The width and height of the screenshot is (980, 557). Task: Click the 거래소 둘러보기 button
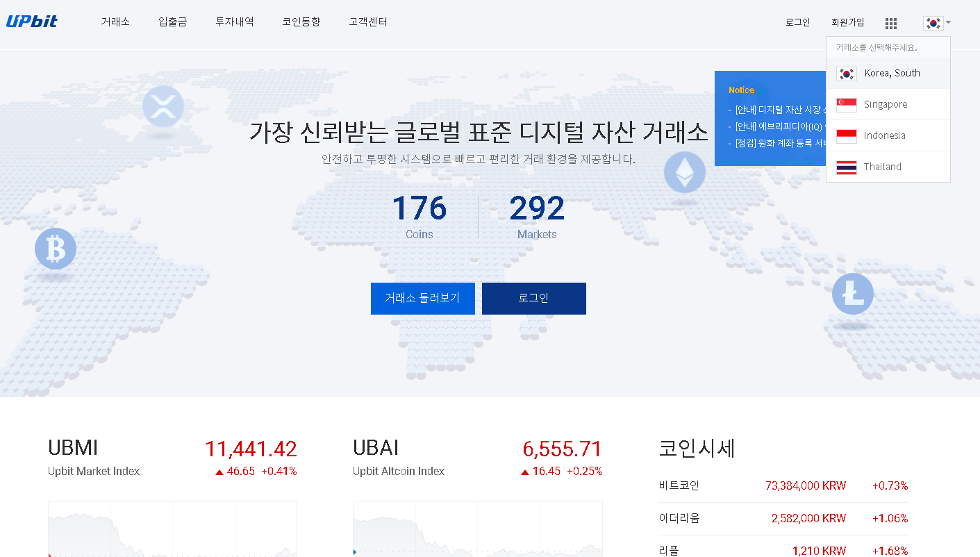point(423,299)
